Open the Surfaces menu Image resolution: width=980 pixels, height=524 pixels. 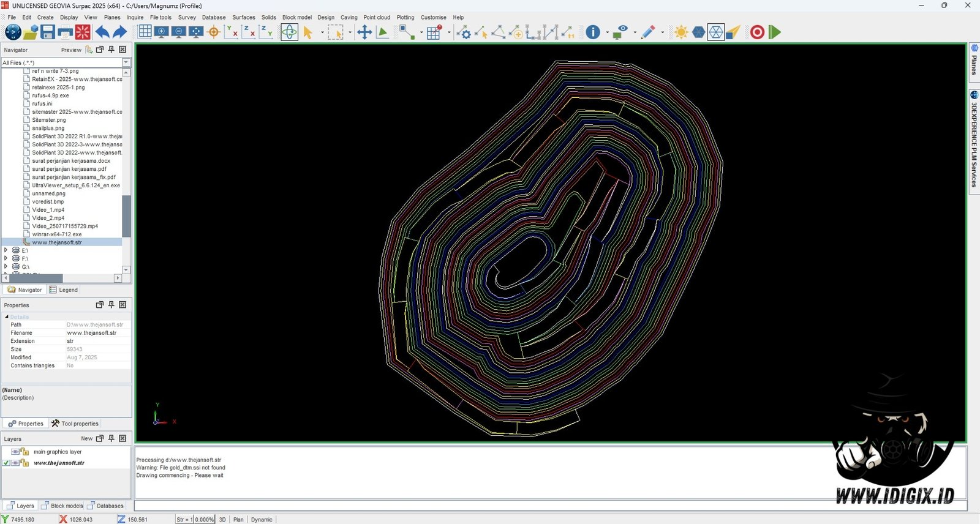point(244,17)
